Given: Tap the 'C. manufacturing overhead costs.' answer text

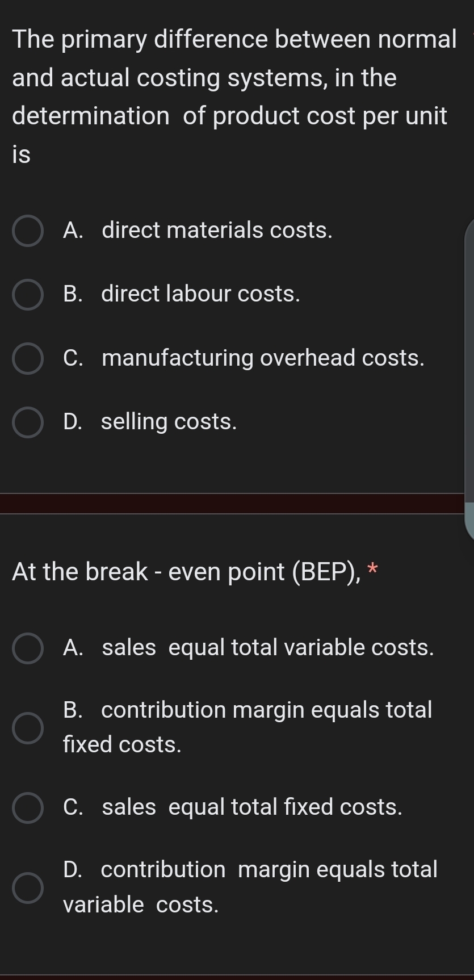Looking at the screenshot, I should (x=244, y=358).
